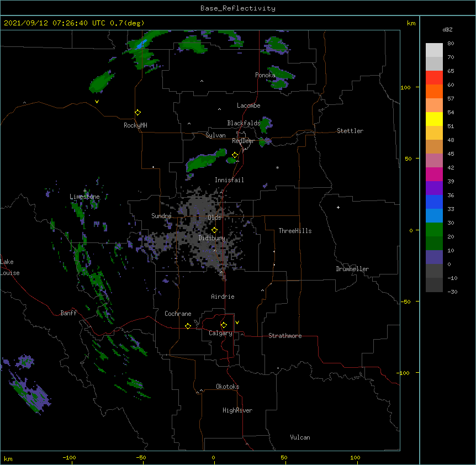476x465 pixels.
Task: Select the yellow 54–51 dBZ legend swatch
Action: (x=434, y=119)
